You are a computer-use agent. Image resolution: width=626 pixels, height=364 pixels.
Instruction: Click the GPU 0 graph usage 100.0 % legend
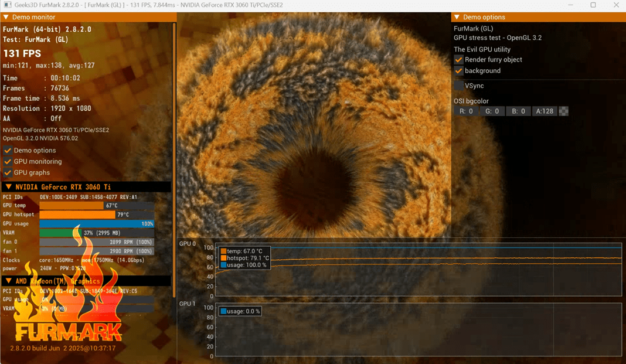243,265
